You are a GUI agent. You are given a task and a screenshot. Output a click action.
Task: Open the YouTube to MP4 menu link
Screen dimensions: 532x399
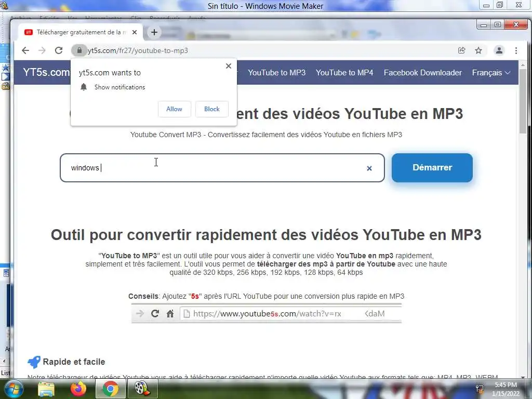click(344, 73)
